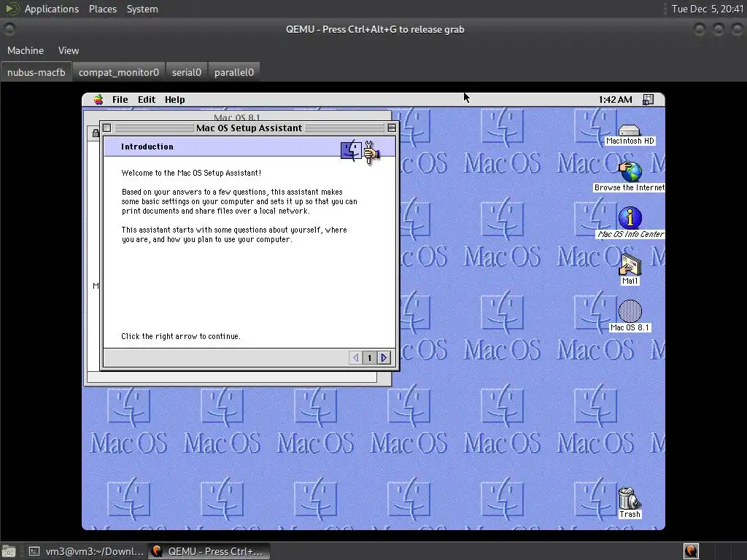
Task: Click the QEMU tray icon at bottom right
Action: click(691, 551)
